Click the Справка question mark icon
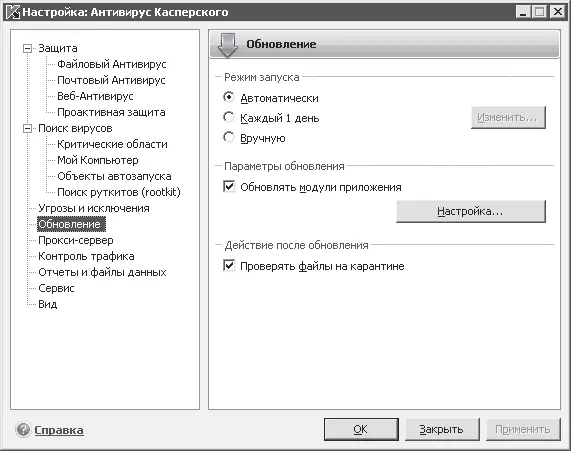This screenshot has height=451, width=571. pos(23,430)
